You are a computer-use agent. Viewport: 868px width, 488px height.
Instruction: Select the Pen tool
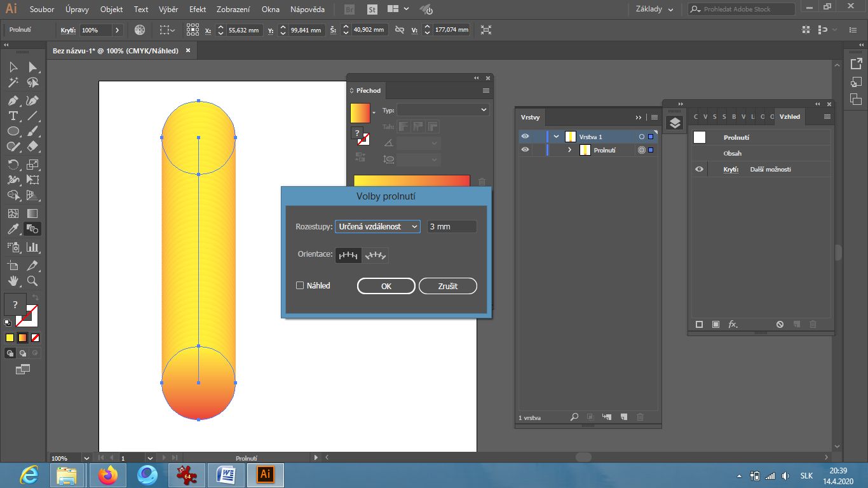click(x=13, y=100)
